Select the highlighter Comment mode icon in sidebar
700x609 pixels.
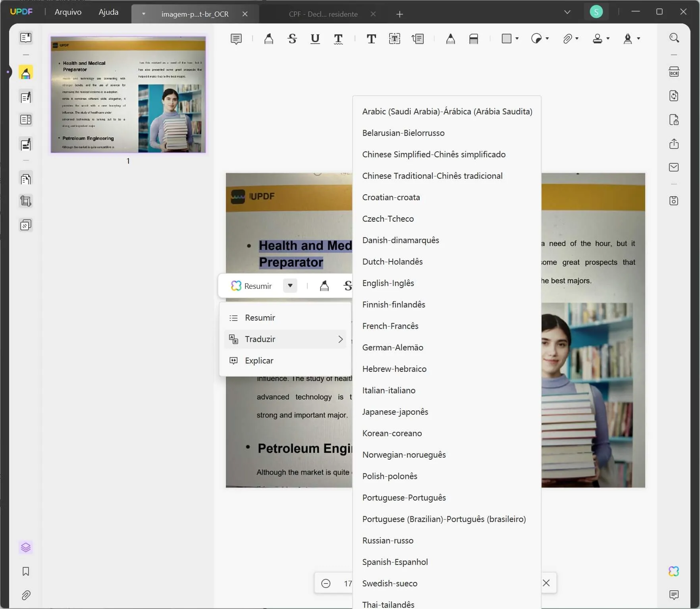point(26,73)
